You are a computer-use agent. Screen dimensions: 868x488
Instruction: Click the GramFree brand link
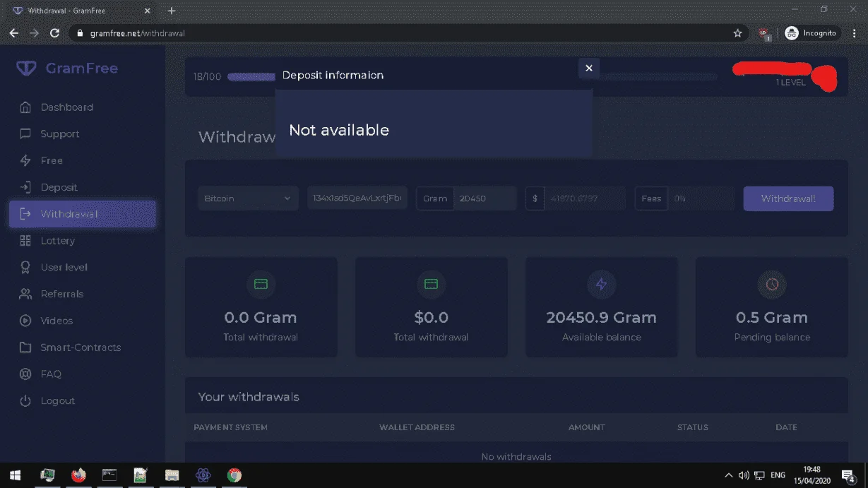82,69
